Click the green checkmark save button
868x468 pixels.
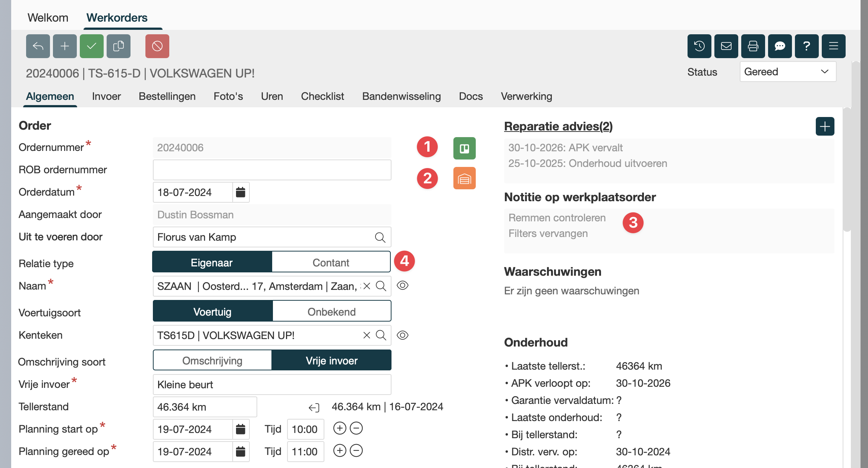coord(91,46)
